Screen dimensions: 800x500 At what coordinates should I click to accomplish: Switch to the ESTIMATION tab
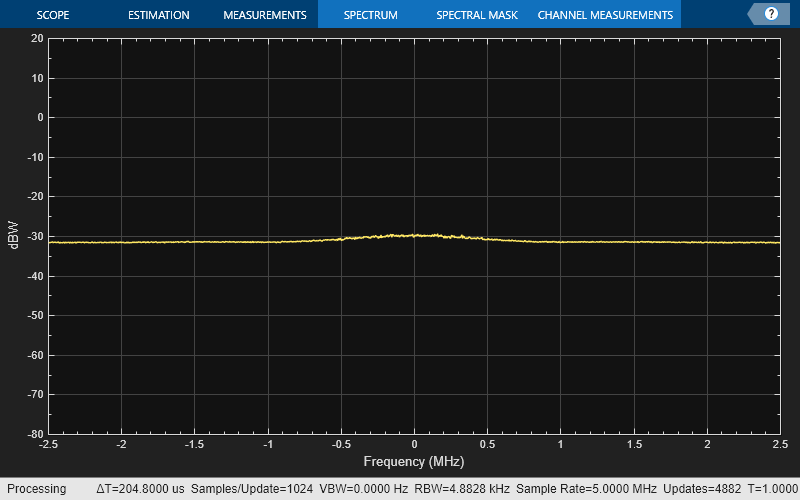[x=159, y=15]
